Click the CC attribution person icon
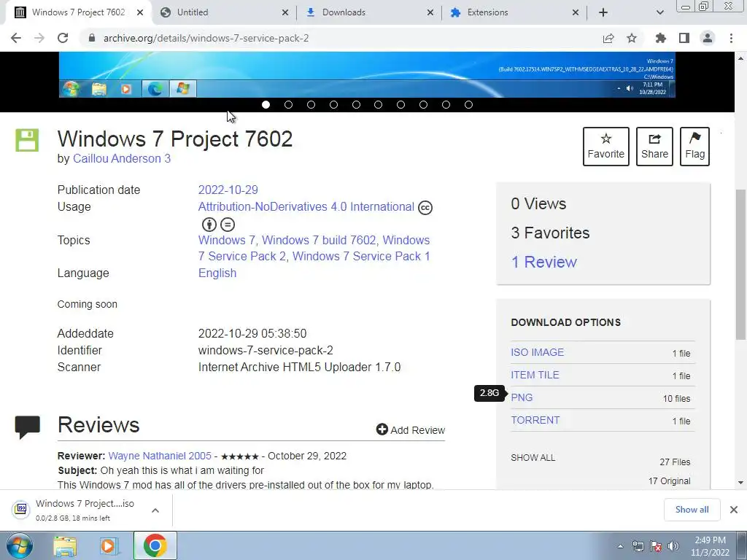Viewport: 747px width, 560px height. (209, 225)
